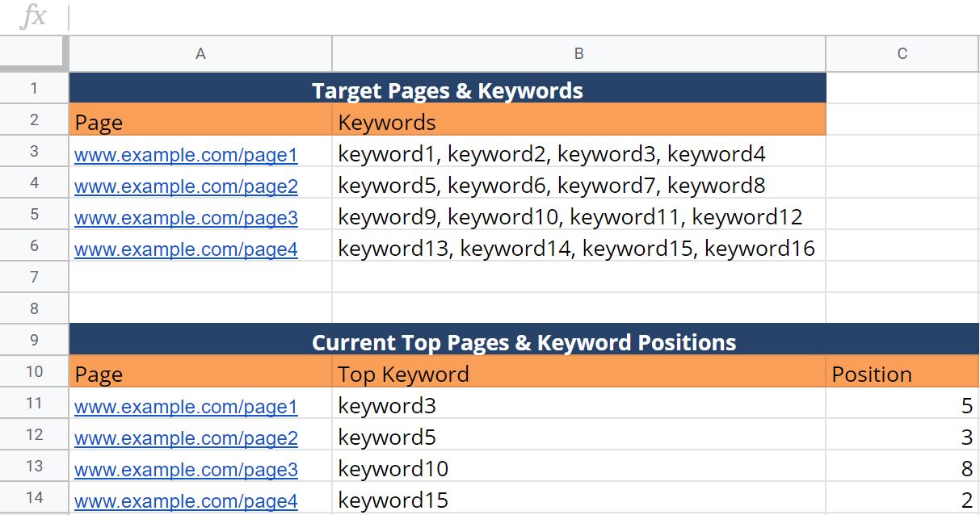
Task: Select row 13 header
Action: tap(34, 466)
